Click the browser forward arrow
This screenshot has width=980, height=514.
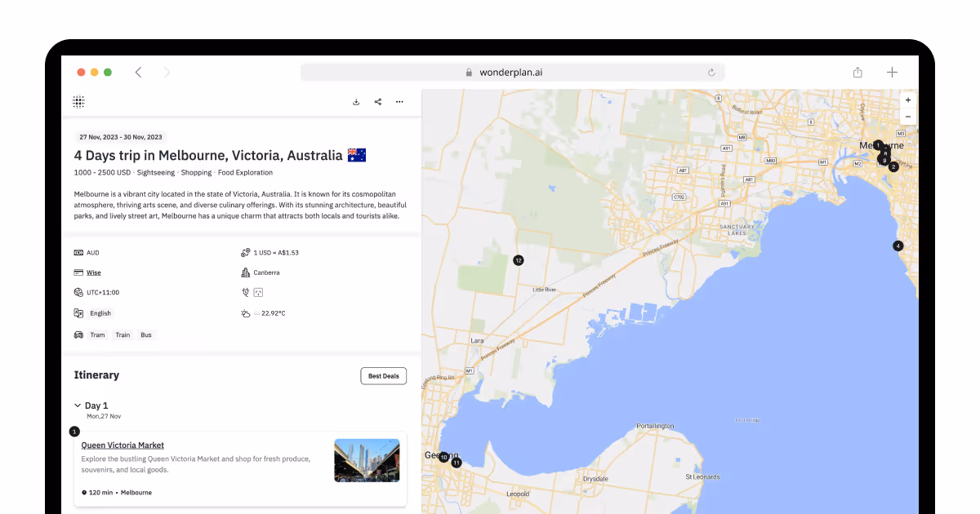(167, 73)
